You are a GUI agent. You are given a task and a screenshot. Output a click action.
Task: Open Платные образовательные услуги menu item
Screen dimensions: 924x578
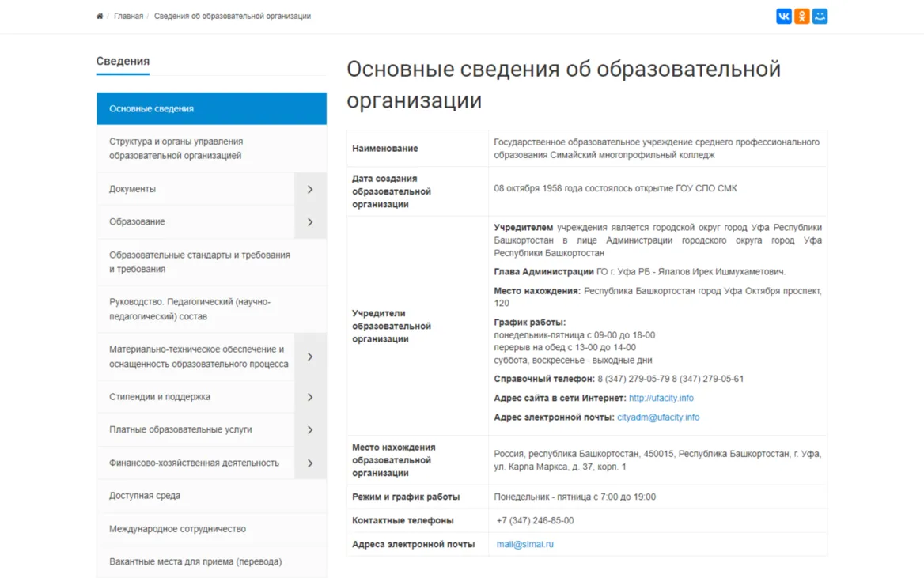click(x=195, y=429)
